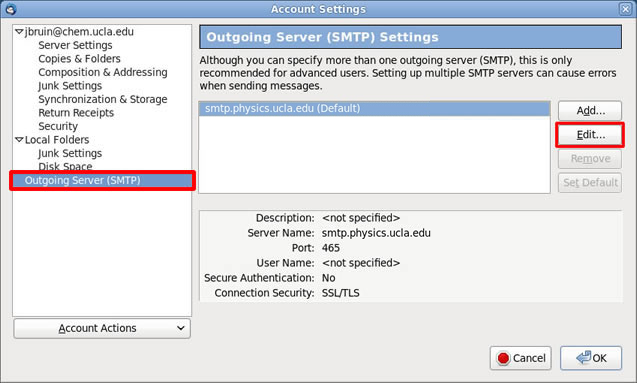The width and height of the screenshot is (637, 383).
Task: Click the red Cancel stop icon
Action: click(503, 358)
